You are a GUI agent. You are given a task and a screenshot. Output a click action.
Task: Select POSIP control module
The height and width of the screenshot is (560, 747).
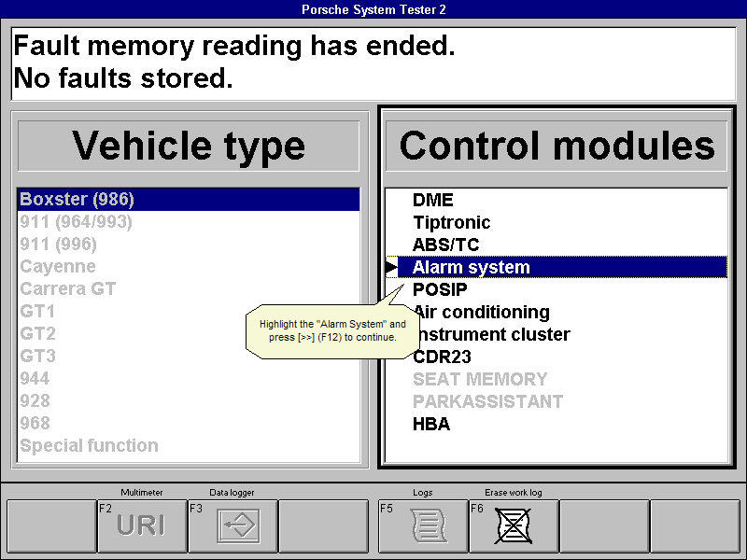[440, 289]
